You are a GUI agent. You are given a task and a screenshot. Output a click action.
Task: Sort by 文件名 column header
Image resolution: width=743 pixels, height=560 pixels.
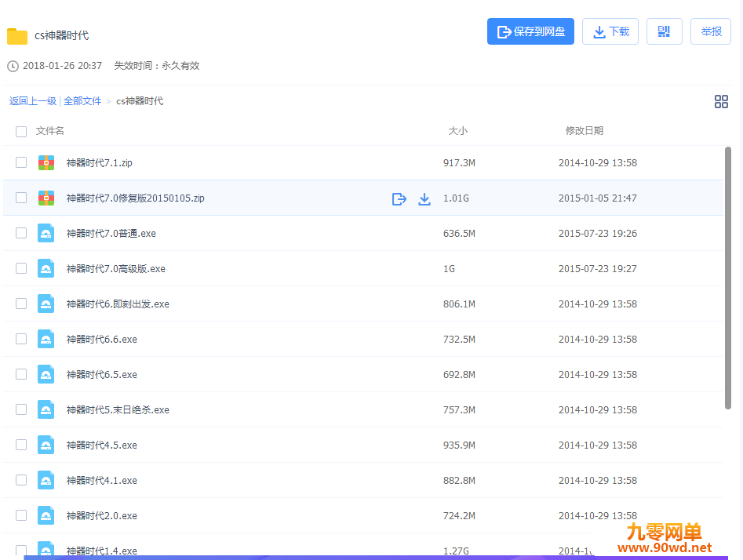49,131
